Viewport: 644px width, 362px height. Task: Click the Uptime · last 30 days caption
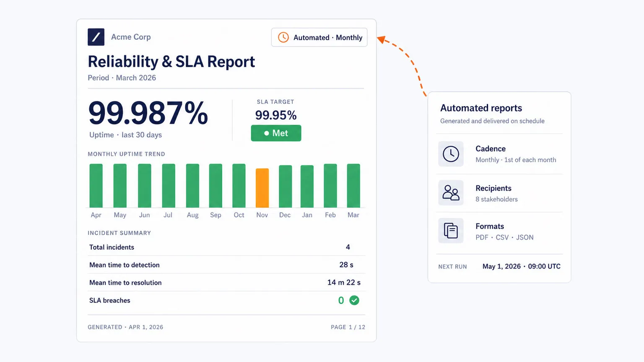click(125, 135)
